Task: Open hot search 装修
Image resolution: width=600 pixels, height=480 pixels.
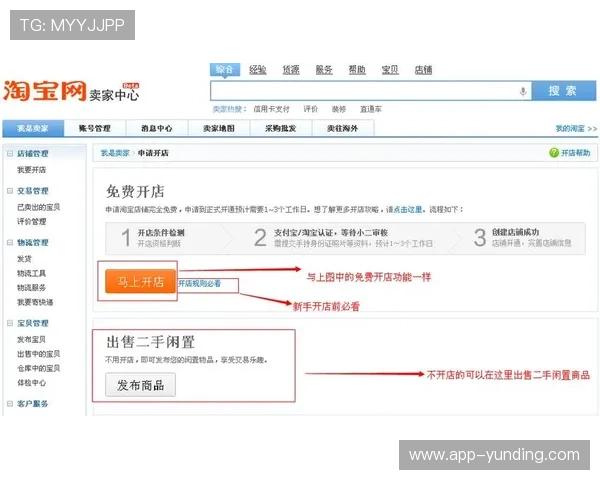Action: (x=339, y=109)
